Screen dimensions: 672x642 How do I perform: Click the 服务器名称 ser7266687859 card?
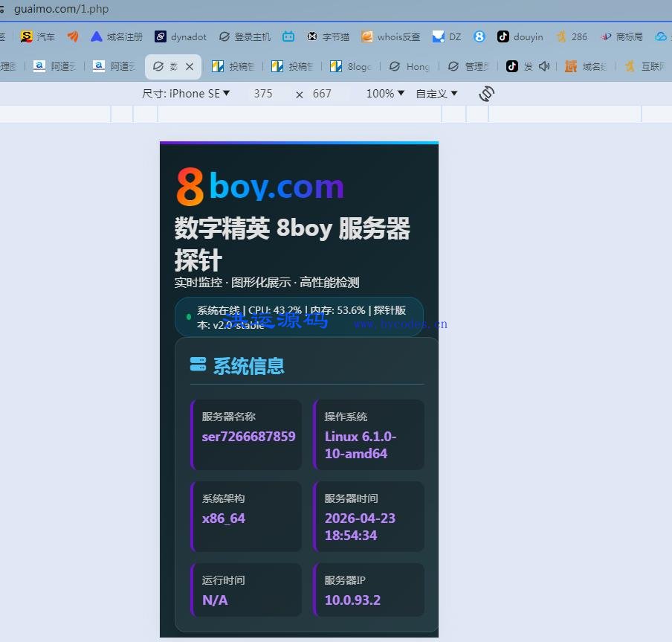click(x=246, y=434)
